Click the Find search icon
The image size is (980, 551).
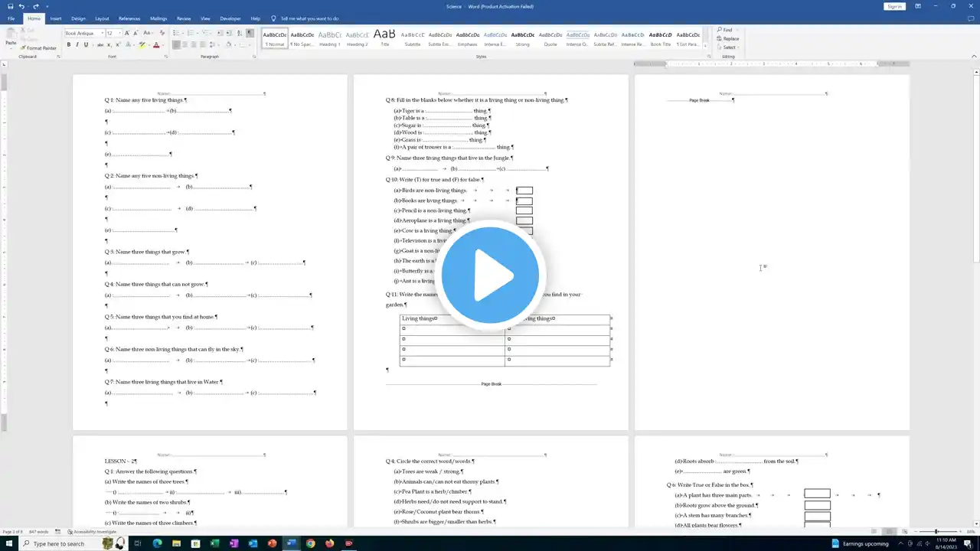point(724,30)
